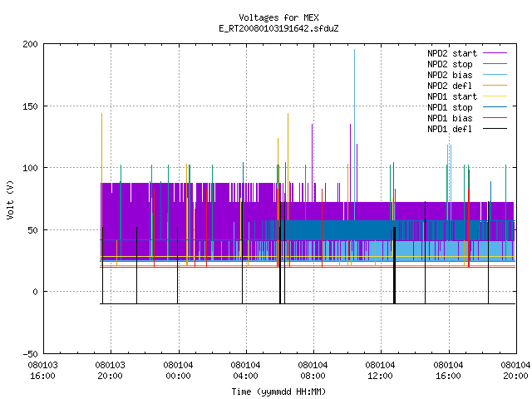Click the 150 y-axis tick value
Viewport: 532px width, 399px height.
tap(31, 106)
